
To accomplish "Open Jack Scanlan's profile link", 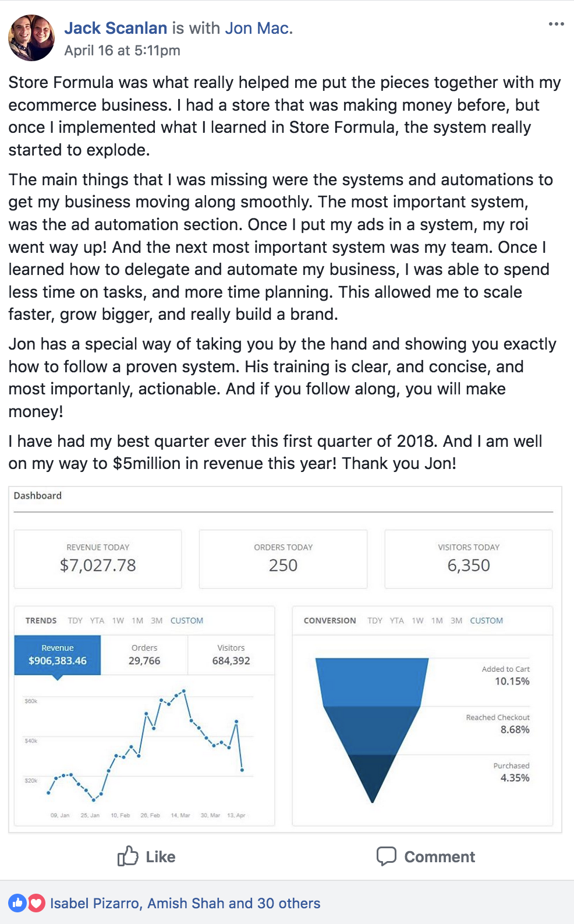I will coord(116,28).
